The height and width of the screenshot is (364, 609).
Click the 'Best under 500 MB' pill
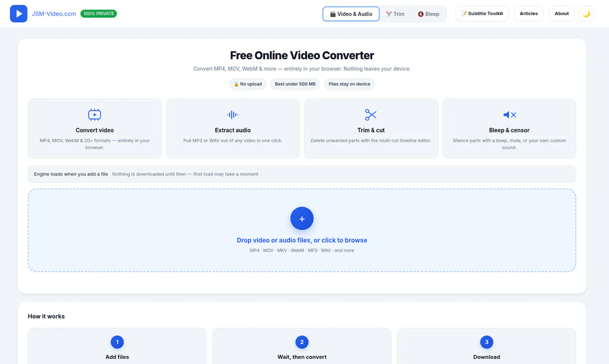pyautogui.click(x=295, y=84)
